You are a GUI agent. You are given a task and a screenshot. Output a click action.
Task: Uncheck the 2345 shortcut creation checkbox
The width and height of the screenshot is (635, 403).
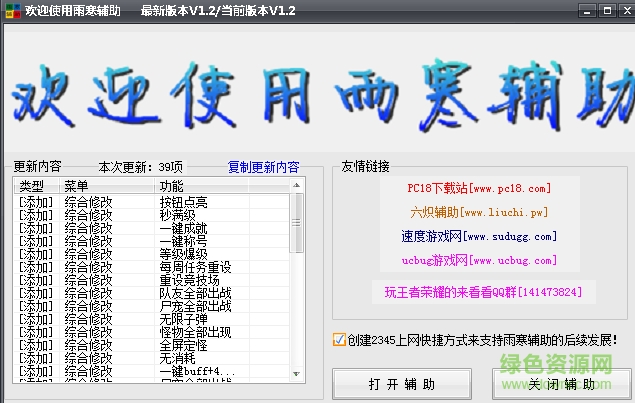click(340, 340)
